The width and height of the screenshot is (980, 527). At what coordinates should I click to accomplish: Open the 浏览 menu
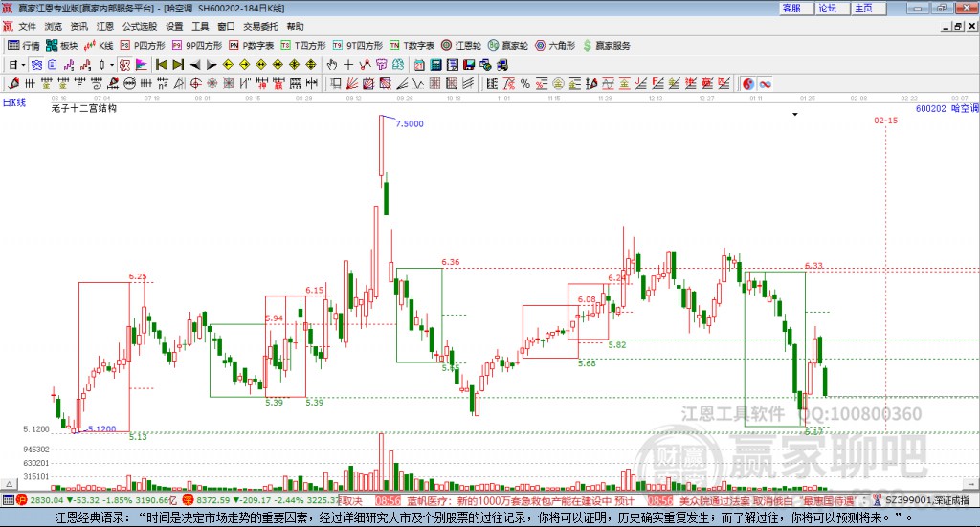(54, 26)
